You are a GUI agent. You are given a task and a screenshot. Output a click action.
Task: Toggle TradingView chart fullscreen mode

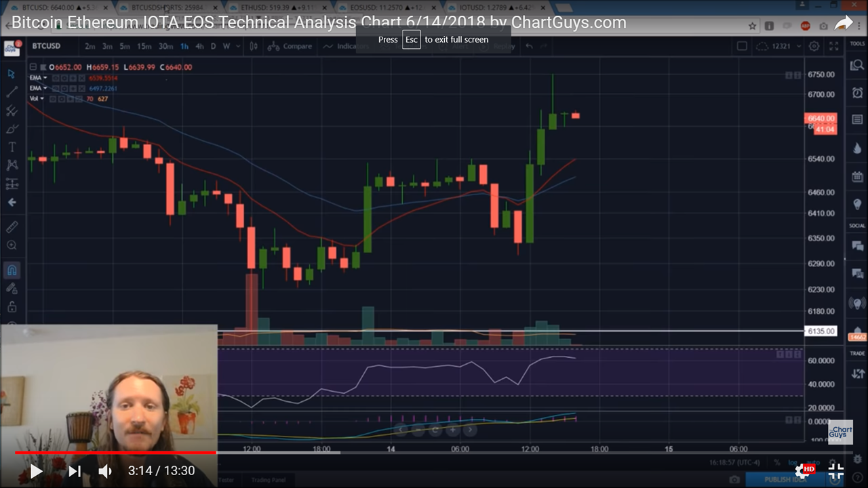834,46
